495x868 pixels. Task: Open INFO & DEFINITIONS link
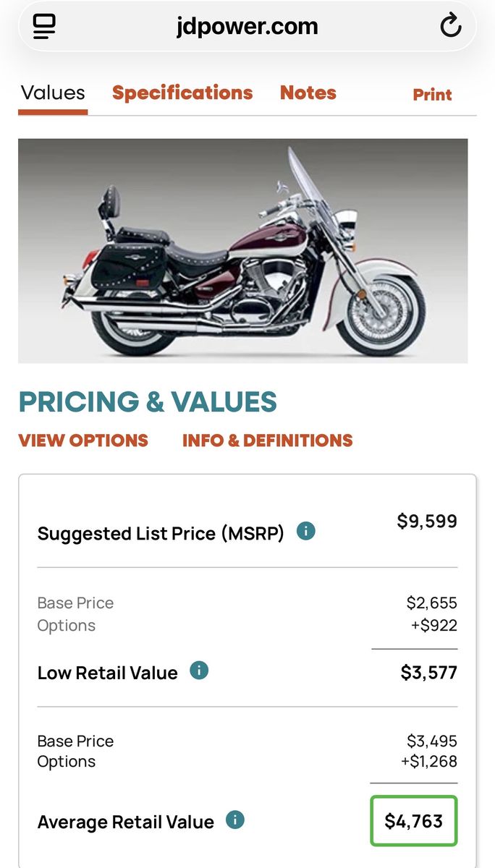point(267,441)
